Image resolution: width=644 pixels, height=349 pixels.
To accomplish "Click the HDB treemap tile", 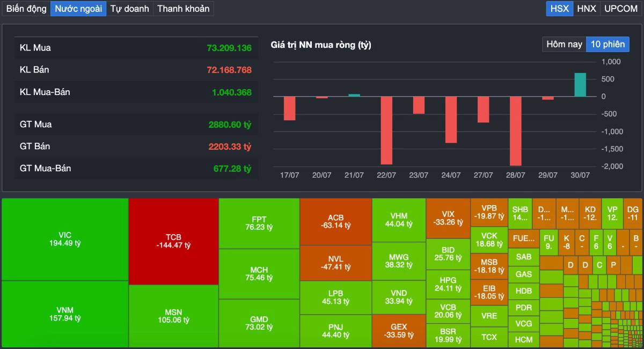I will pyautogui.click(x=524, y=291).
